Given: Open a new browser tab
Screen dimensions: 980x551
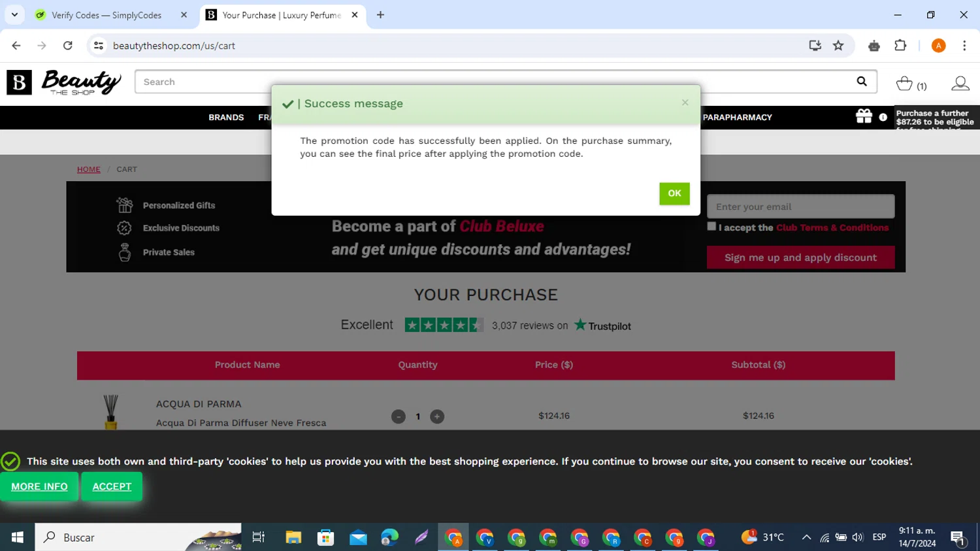Looking at the screenshot, I should (x=380, y=15).
